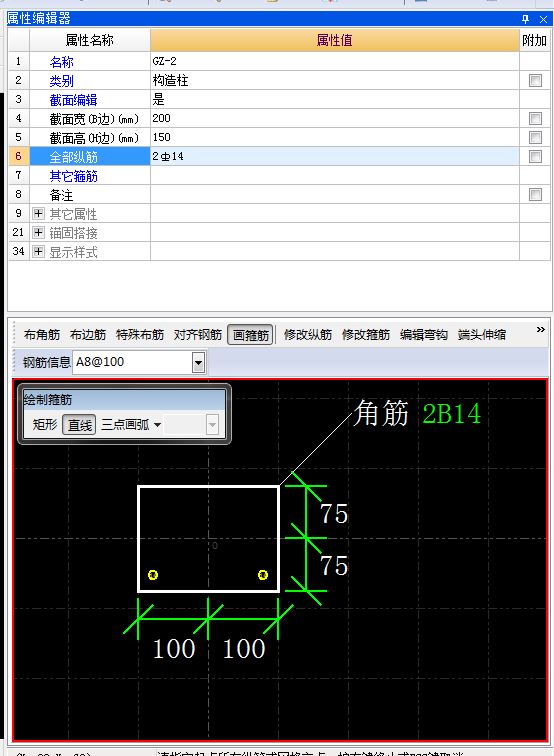
Task: Open the 钢筋信息 dropdown arrow
Action: [198, 363]
